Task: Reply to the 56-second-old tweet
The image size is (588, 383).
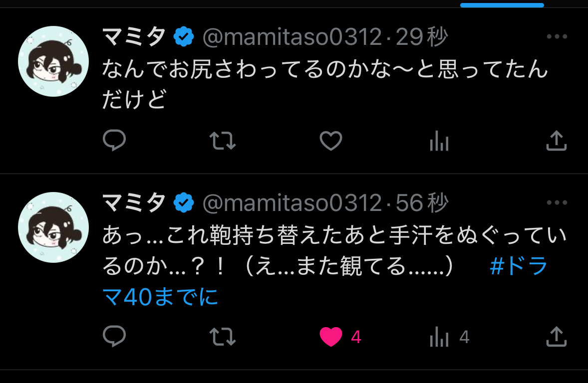Action: click(x=114, y=336)
